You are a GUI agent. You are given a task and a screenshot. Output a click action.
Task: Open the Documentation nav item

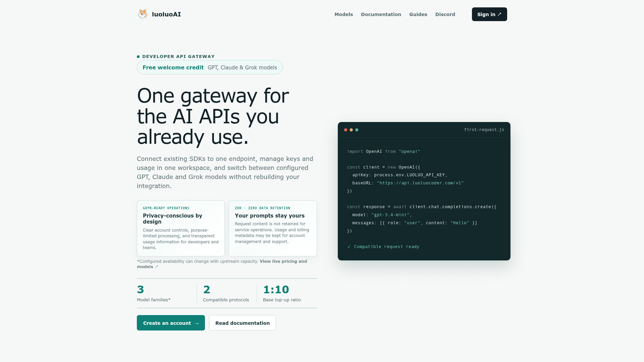coord(381,14)
